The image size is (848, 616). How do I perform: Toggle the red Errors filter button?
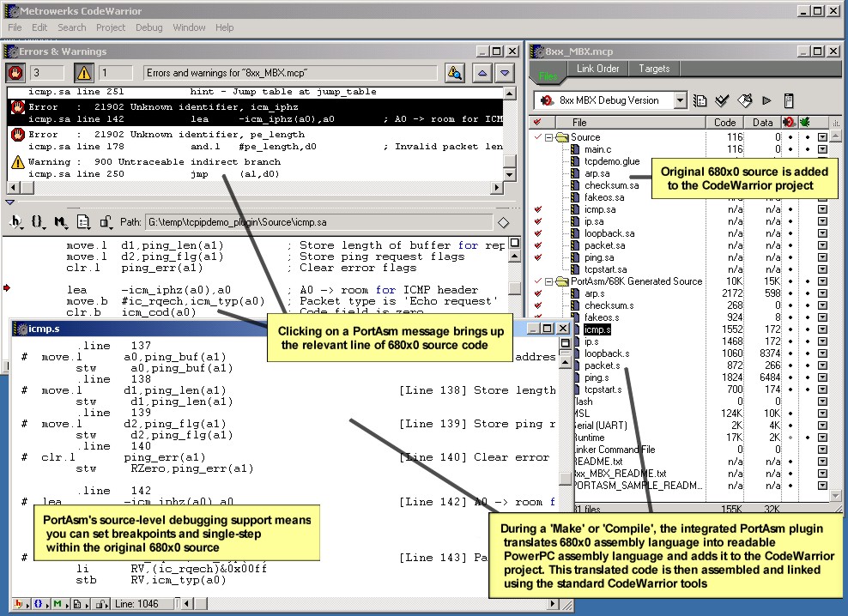(16, 73)
